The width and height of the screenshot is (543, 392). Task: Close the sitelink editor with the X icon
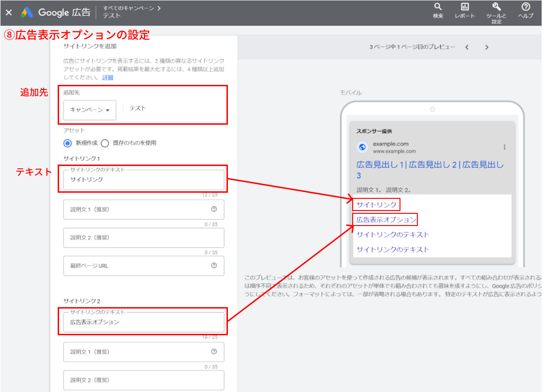[9, 13]
